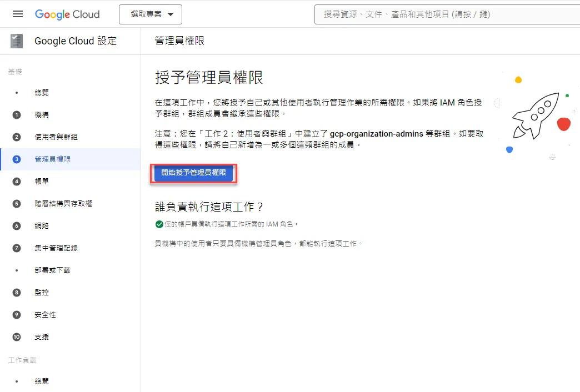Click the 貴機構中的使用者 note text
Viewport: 580px width, 392px height.
click(258, 243)
